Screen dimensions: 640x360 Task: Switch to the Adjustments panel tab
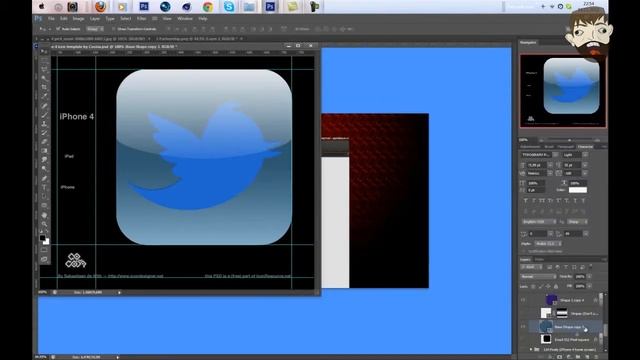click(x=531, y=147)
